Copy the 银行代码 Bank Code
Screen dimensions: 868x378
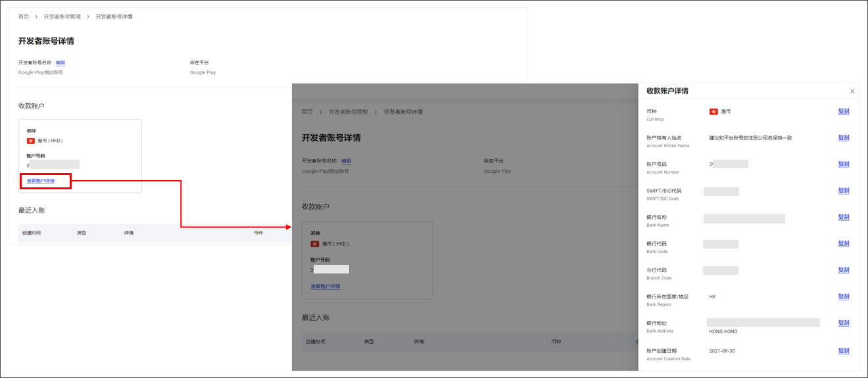[x=844, y=244]
